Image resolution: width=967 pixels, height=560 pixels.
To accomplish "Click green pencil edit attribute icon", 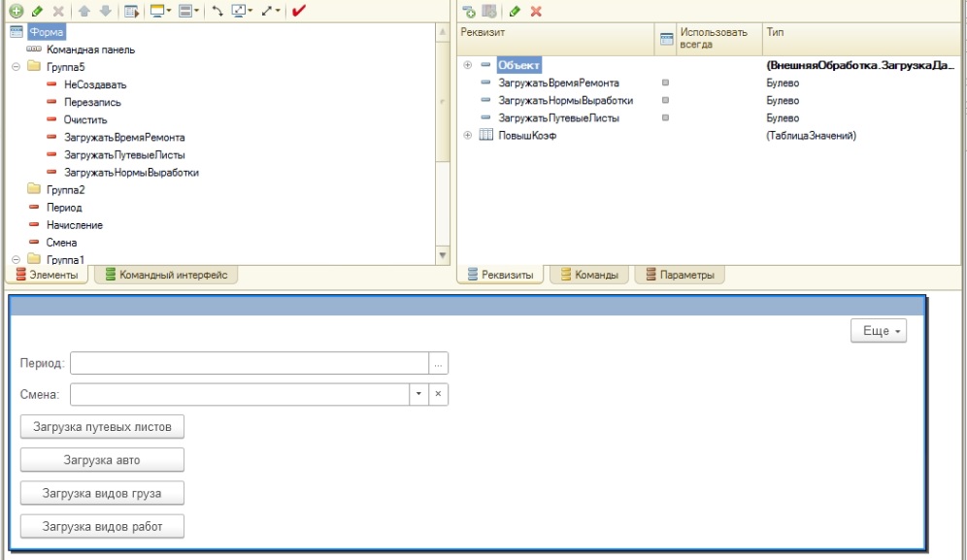I will pyautogui.click(x=516, y=11).
